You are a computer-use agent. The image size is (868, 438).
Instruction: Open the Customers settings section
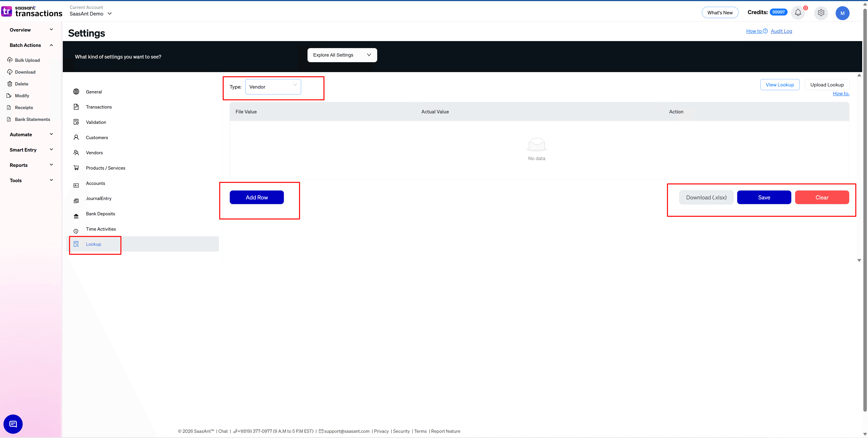pyautogui.click(x=97, y=137)
